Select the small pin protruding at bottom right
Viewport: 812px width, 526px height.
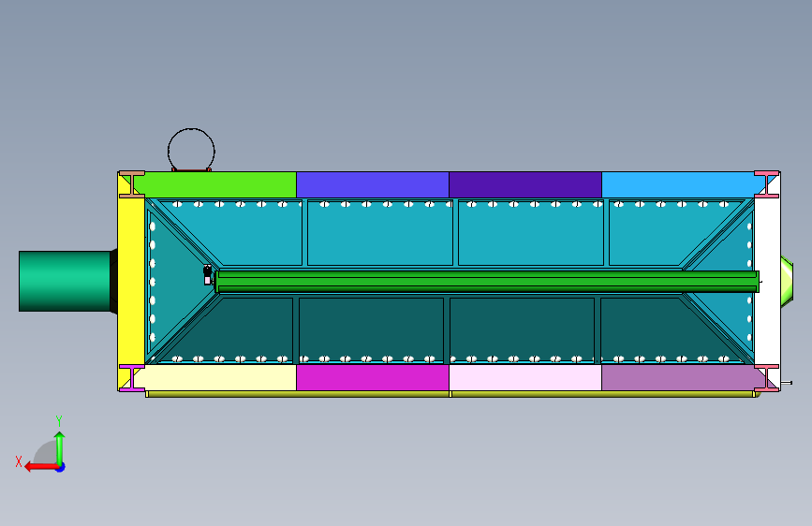[786, 383]
